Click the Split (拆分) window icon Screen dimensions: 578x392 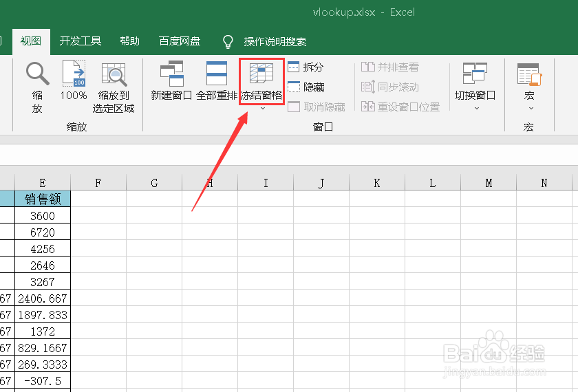[x=293, y=67]
